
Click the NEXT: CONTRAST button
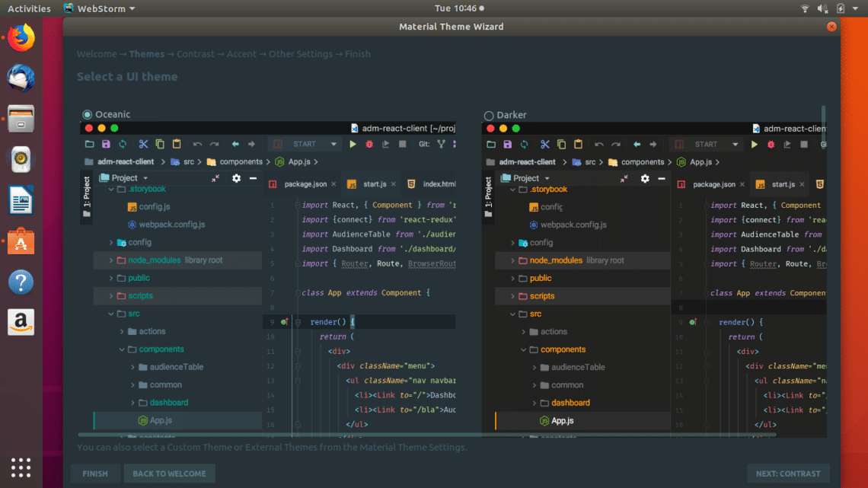pyautogui.click(x=788, y=474)
